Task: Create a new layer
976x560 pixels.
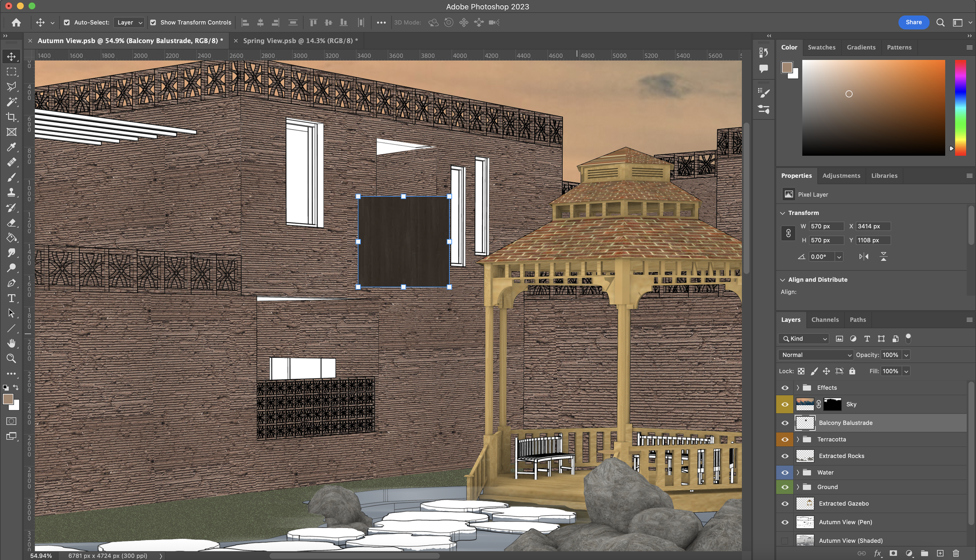Action: pyautogui.click(x=940, y=553)
